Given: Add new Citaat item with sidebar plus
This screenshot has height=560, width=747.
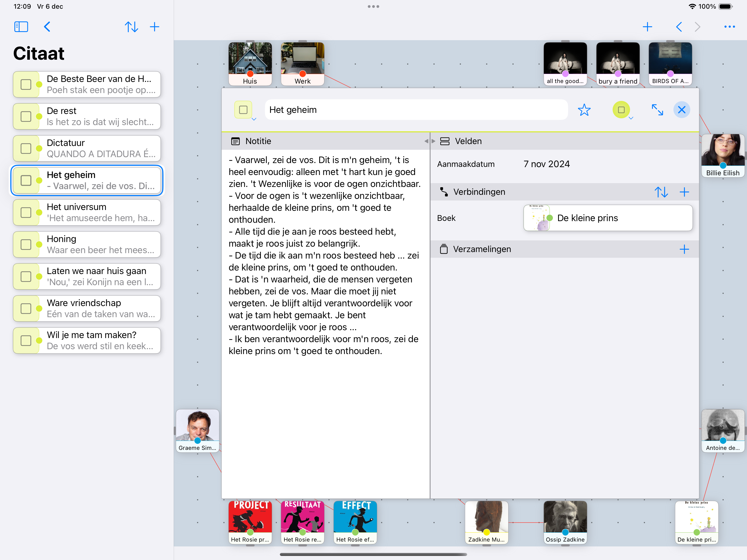Looking at the screenshot, I should (155, 27).
